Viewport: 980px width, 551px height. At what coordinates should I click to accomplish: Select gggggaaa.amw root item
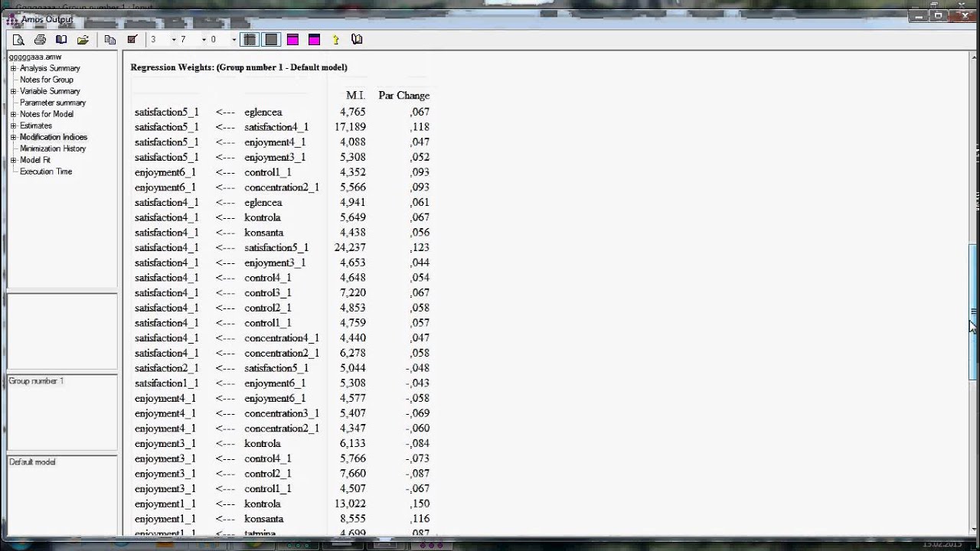click(35, 57)
